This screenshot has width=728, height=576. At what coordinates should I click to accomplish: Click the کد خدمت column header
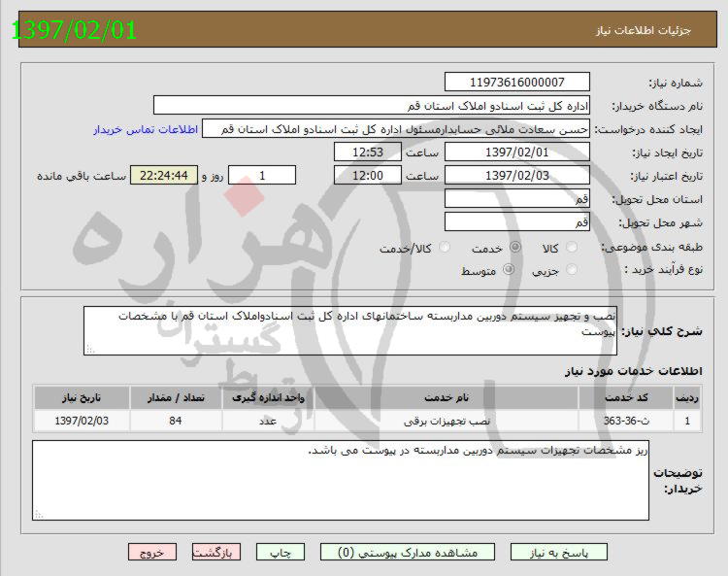(x=626, y=397)
